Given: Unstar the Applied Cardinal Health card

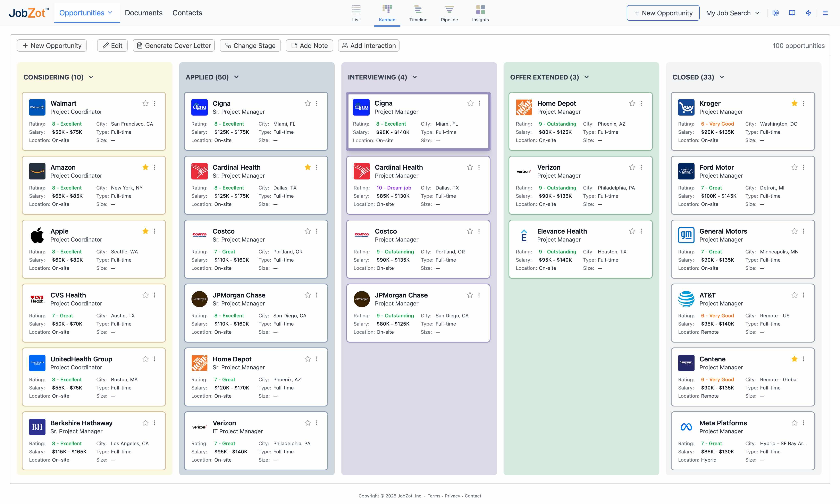Looking at the screenshot, I should [x=308, y=167].
